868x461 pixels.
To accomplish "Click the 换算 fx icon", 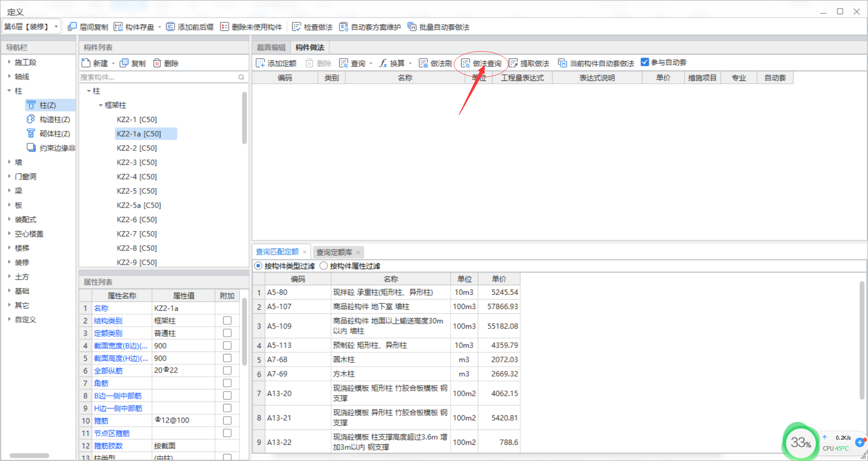I will [x=383, y=63].
